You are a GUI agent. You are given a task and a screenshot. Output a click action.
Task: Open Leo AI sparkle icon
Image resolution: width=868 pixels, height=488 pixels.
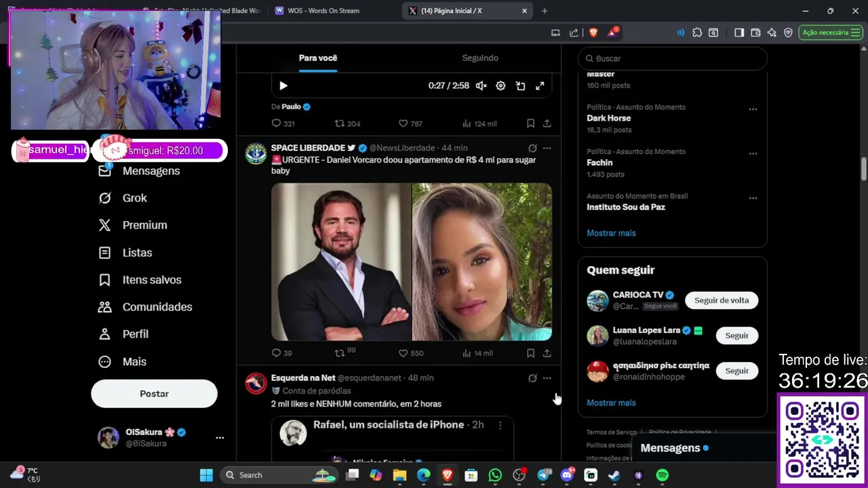pos(772,33)
